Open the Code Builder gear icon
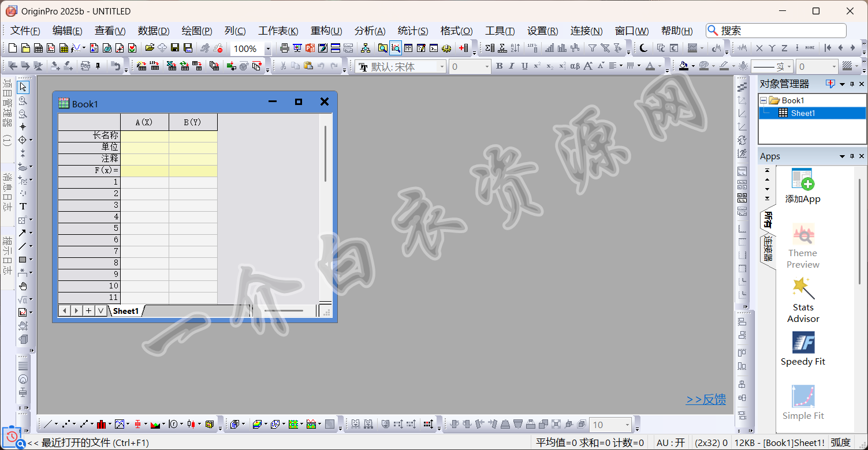The width and height of the screenshot is (868, 450). (446, 48)
